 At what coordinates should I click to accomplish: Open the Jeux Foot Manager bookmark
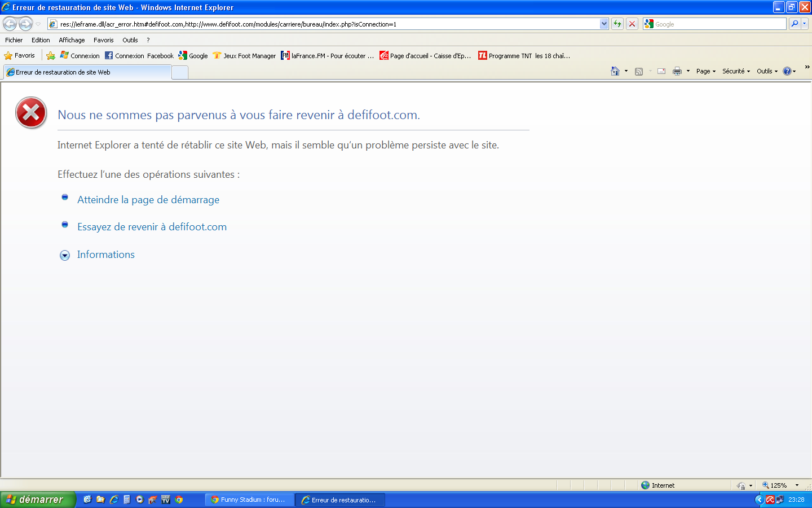[x=244, y=55]
